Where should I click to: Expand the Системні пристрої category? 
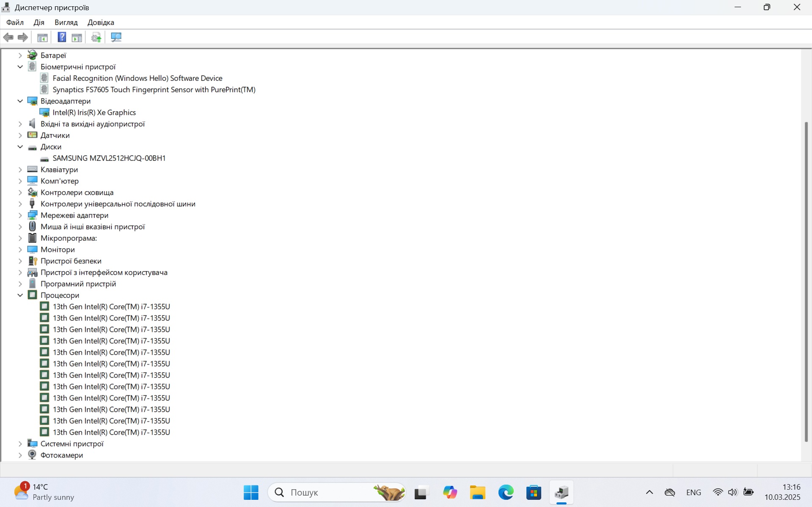click(20, 443)
